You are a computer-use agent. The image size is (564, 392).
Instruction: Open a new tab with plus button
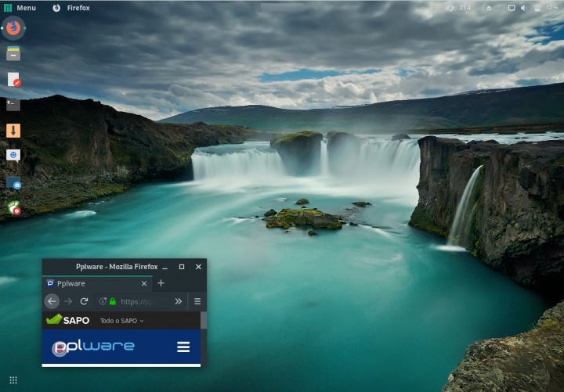161,283
